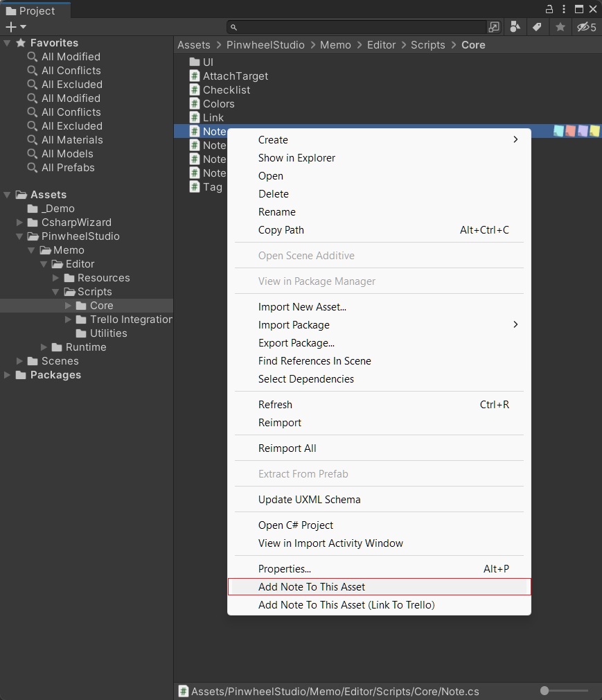Go to Assets in the breadcrumb path
602x700 pixels.
(194, 45)
